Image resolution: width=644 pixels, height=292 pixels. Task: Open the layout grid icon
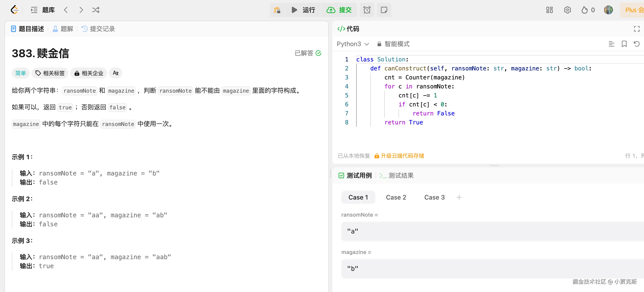(549, 10)
